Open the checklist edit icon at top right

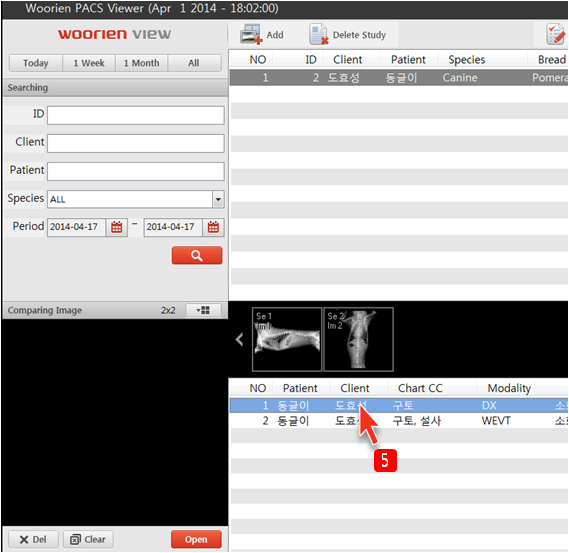[x=556, y=34]
